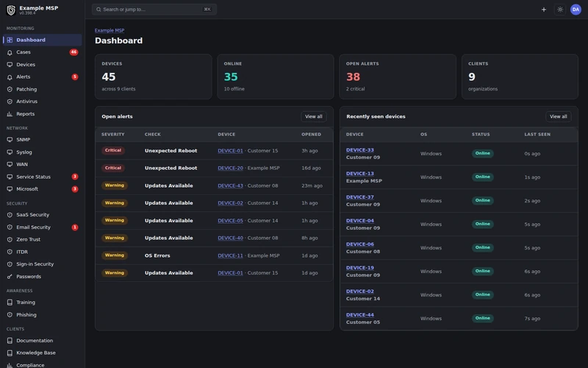Viewport: 588px width, 368px height.
Task: Open DEVICE-11 link in OS Errors row
Action: 230,255
